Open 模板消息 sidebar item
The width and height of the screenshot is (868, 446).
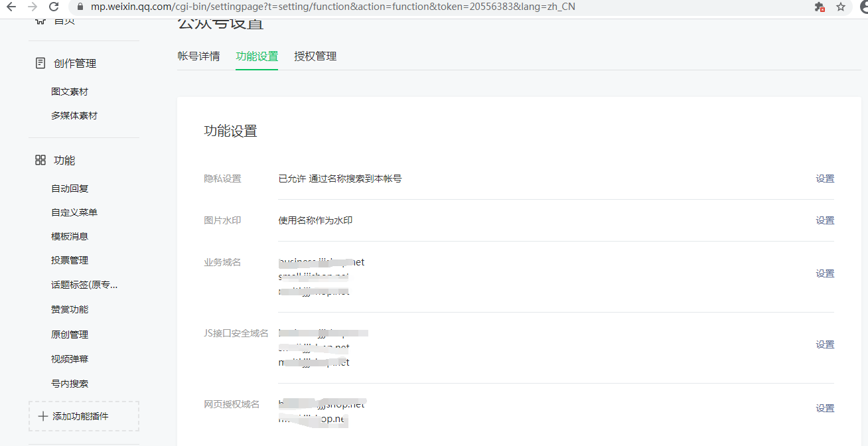[70, 236]
